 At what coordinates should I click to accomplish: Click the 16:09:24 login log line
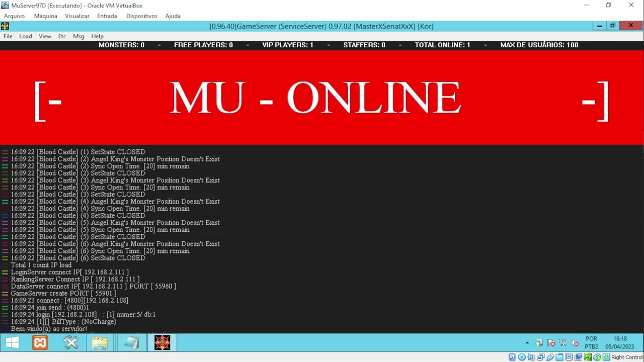point(83,314)
